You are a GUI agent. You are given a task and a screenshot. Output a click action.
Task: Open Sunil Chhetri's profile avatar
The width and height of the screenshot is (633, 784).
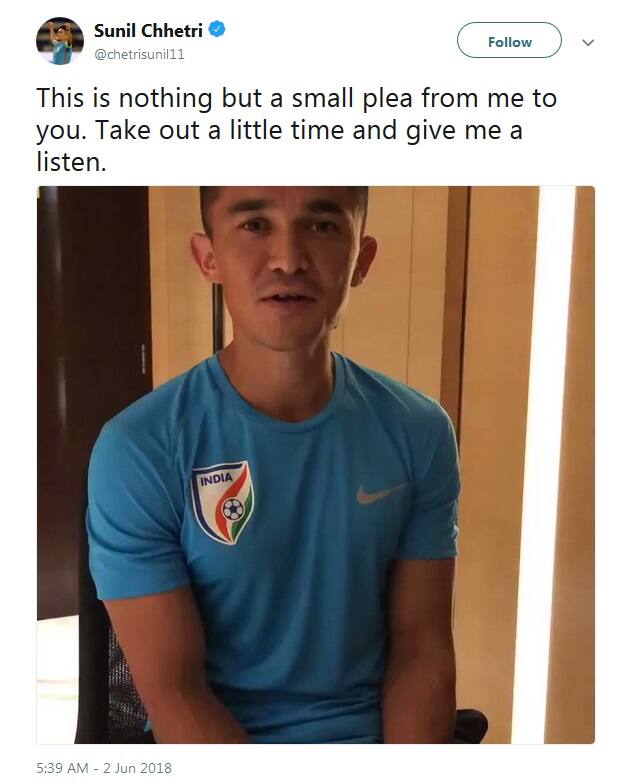60,41
